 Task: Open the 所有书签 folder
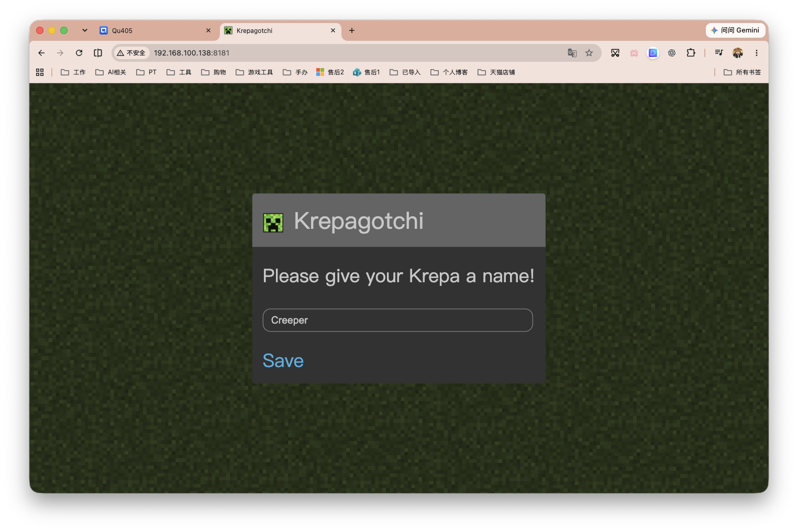click(742, 72)
